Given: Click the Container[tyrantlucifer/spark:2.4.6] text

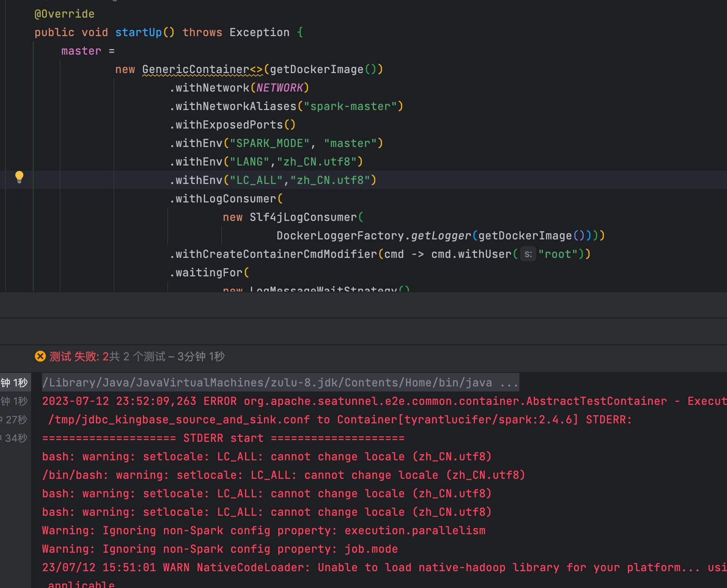Looking at the screenshot, I should tap(458, 420).
